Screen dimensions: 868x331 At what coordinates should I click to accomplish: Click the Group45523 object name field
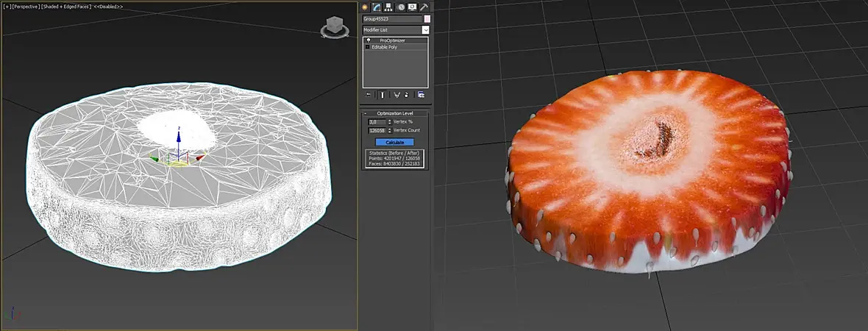tap(393, 19)
